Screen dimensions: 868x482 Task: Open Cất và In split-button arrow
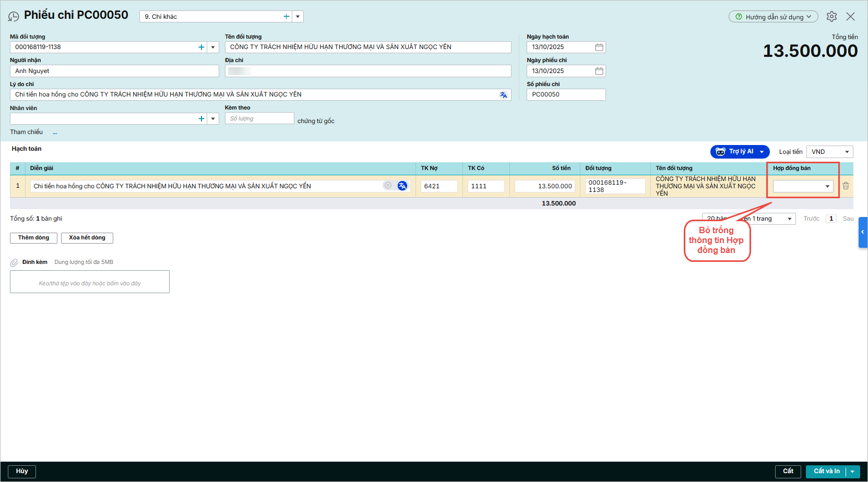[852, 472]
